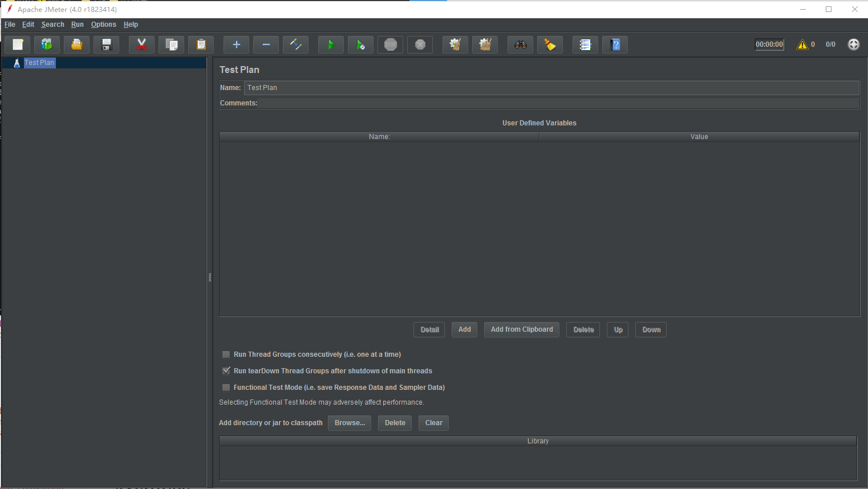
Task: Click Browse... to add classpath jar
Action: (350, 423)
